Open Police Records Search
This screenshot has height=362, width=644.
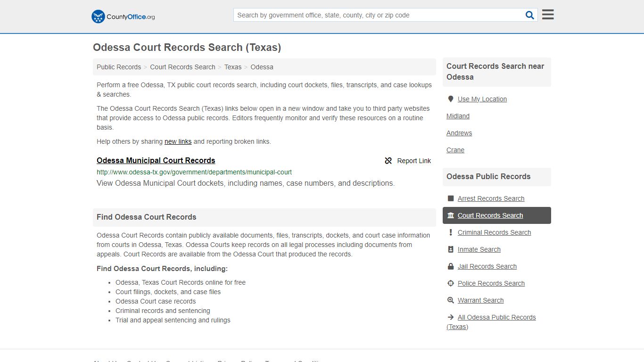(491, 283)
